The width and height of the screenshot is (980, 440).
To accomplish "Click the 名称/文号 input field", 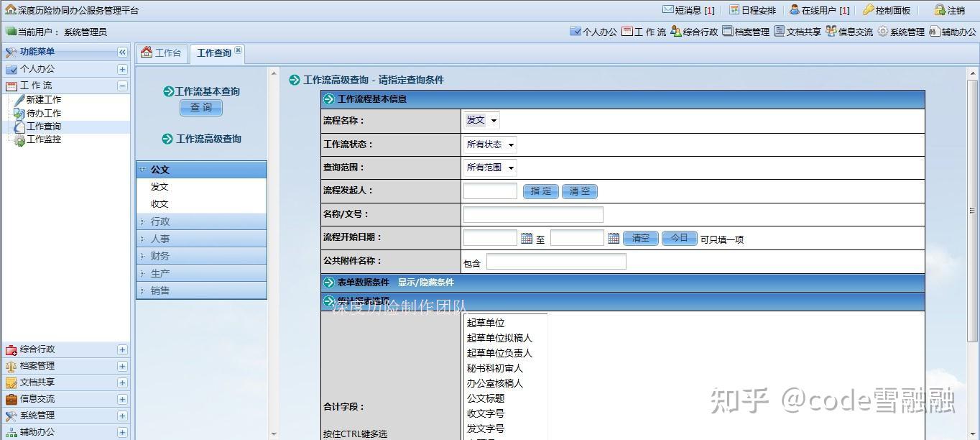I will (533, 214).
